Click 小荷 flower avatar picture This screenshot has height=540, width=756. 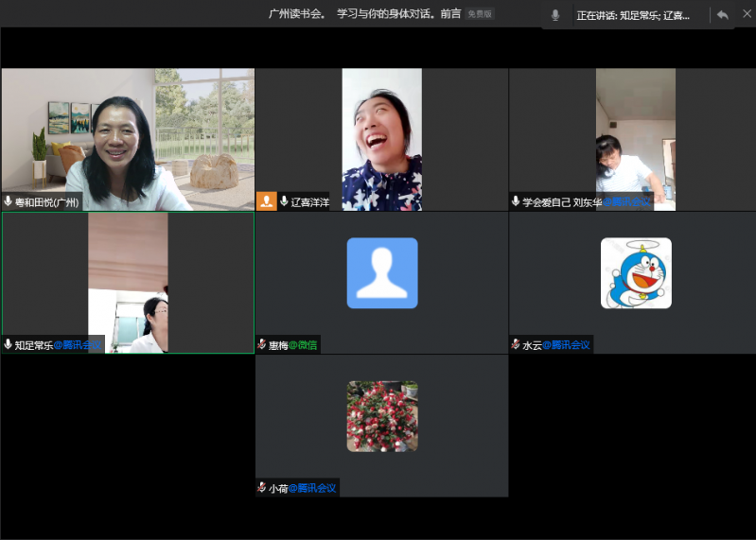point(381,415)
